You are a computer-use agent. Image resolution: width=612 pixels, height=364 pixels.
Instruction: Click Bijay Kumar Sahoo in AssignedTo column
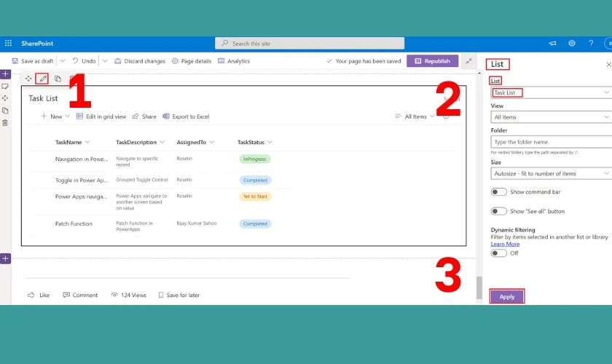(197, 223)
